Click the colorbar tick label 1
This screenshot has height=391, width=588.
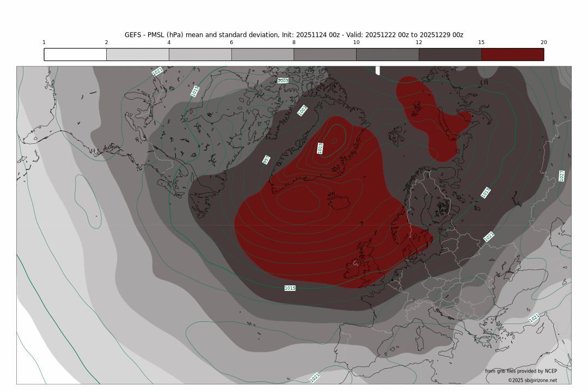tap(44, 42)
